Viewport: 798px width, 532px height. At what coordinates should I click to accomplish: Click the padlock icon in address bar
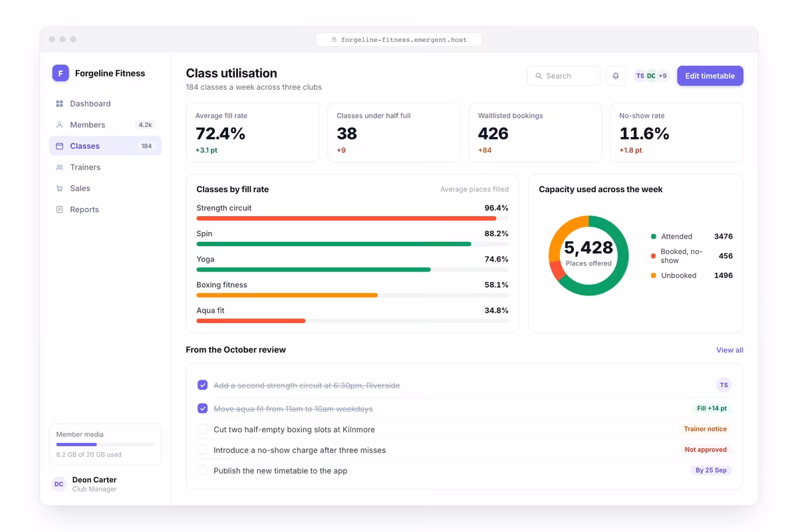[334, 40]
